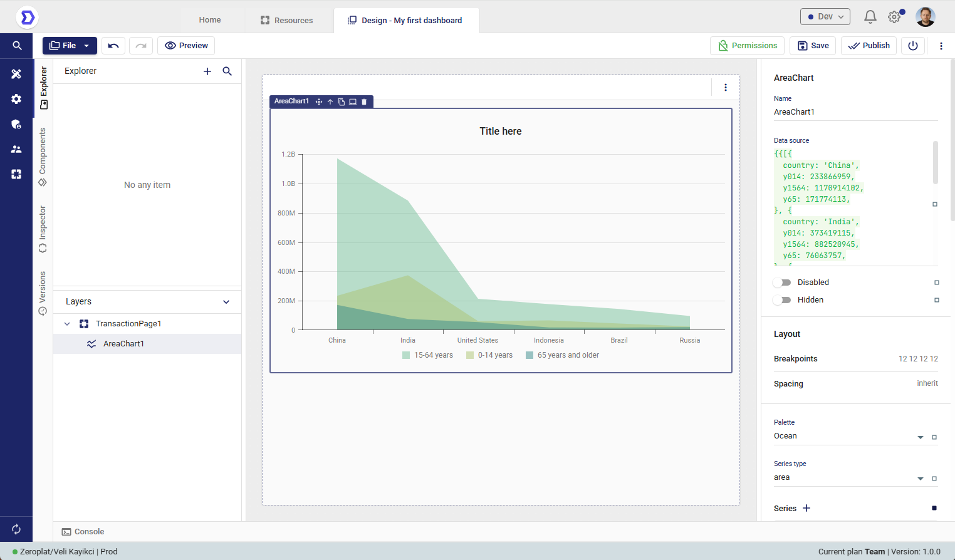Click the Publish button
This screenshot has width=955, height=560.
(869, 46)
